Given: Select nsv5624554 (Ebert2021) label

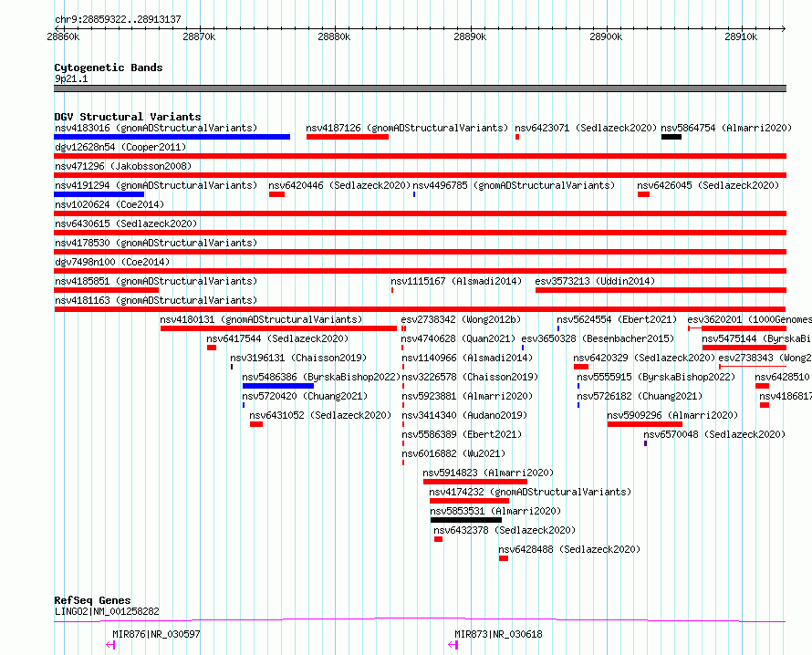Looking at the screenshot, I should [617, 319].
